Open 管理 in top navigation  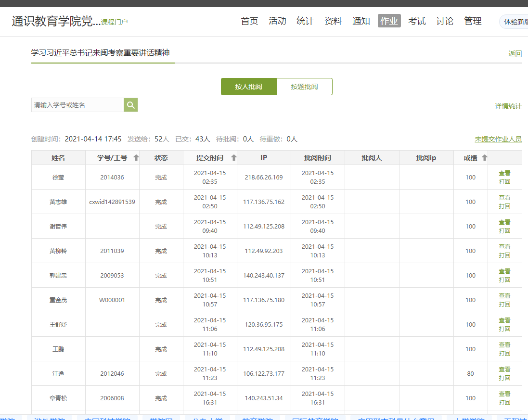coord(473,21)
